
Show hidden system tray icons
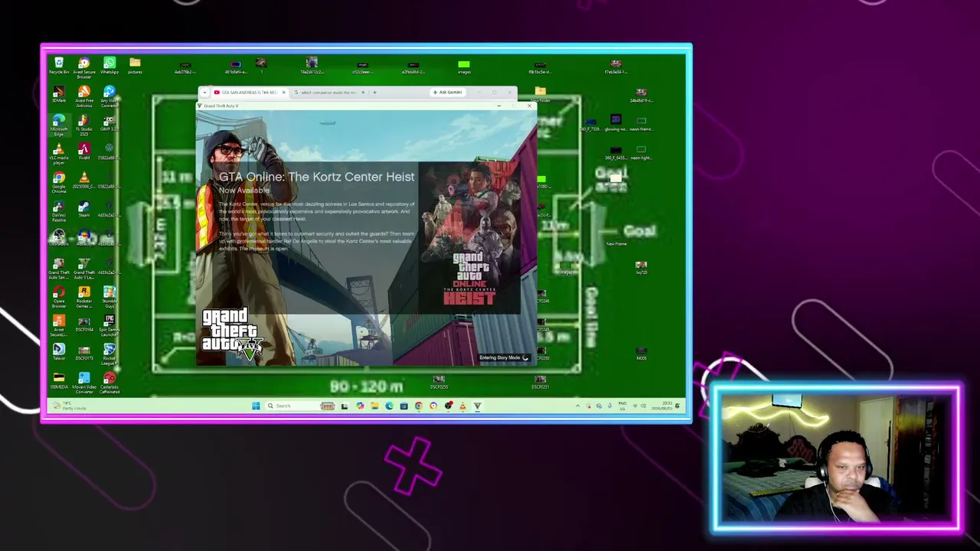tap(578, 406)
